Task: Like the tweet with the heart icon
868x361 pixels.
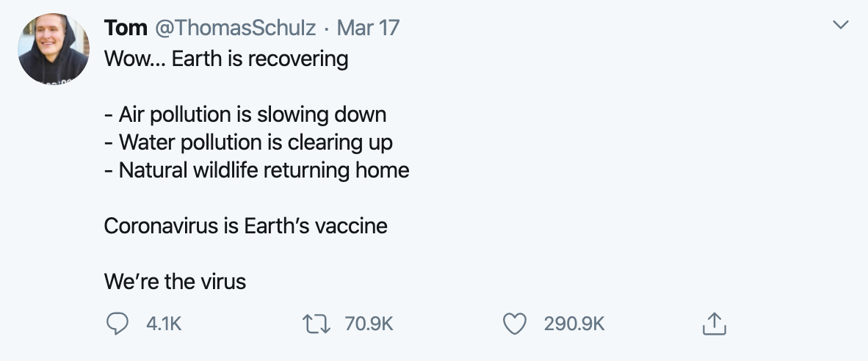Action: (x=514, y=324)
